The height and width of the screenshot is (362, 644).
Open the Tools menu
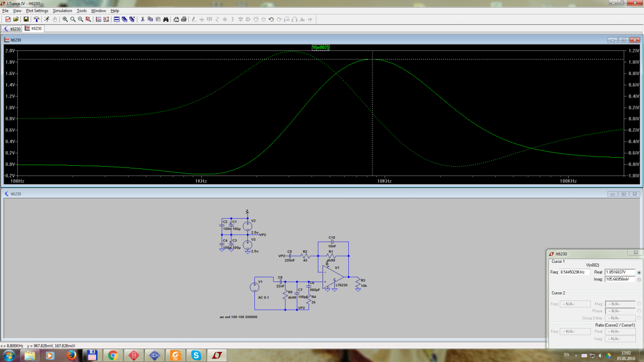tap(82, 11)
